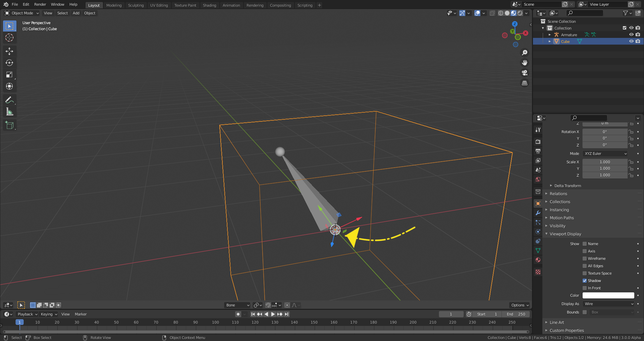Hide the Armature eye icon in outliner

(x=631, y=35)
